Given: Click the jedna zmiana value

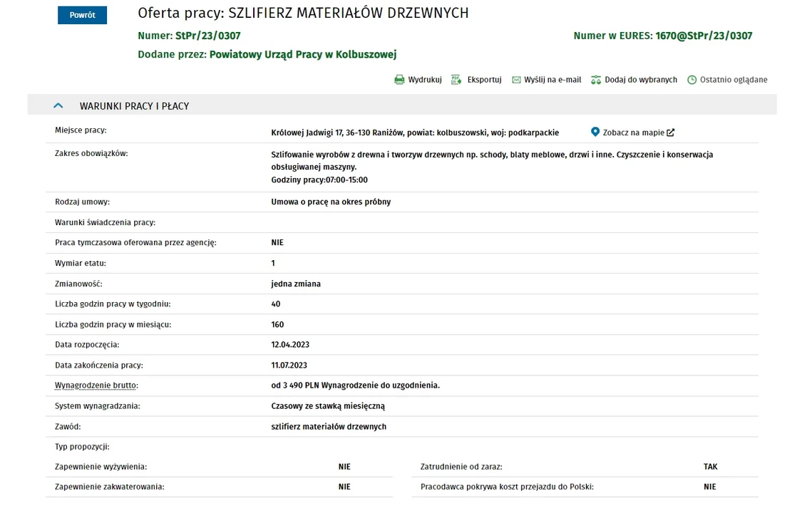Looking at the screenshot, I should tap(296, 284).
